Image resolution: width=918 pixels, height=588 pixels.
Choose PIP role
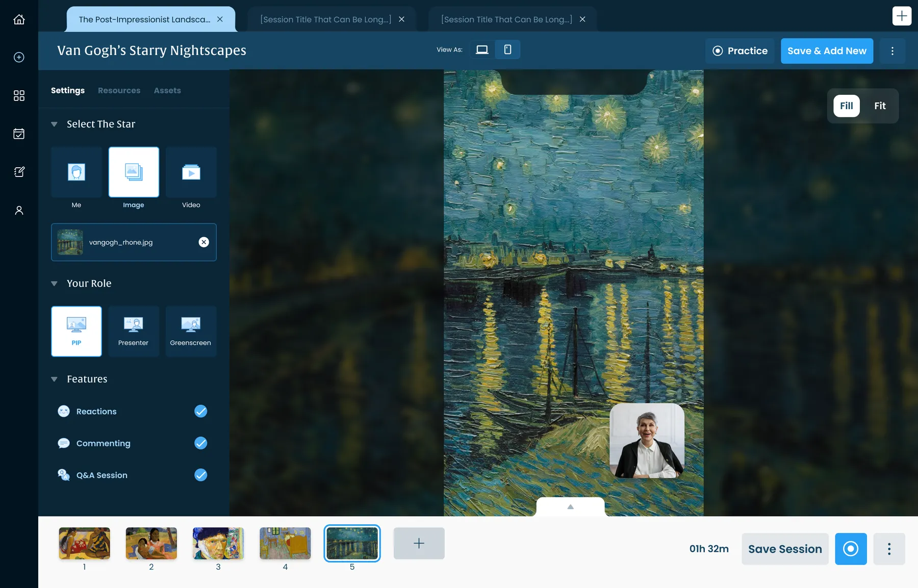pos(76,331)
